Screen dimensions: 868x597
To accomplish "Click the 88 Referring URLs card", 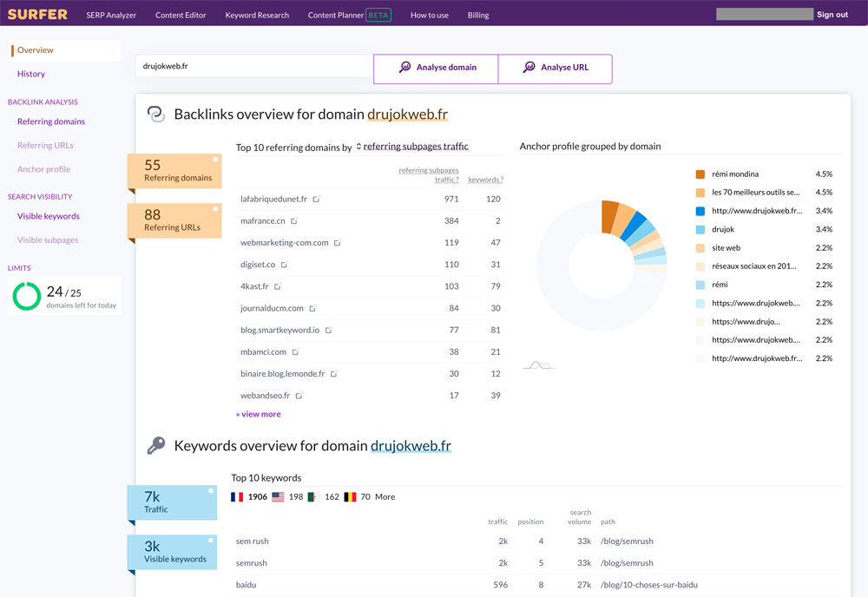I will (x=174, y=220).
